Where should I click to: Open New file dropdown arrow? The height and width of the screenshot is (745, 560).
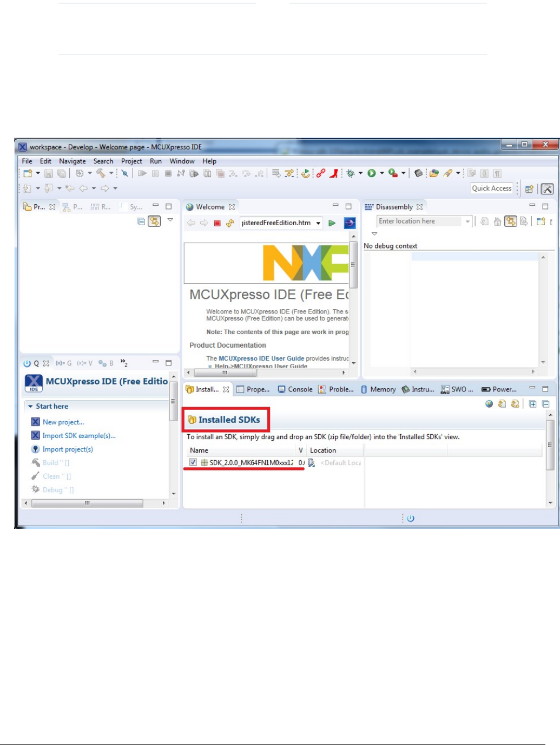(x=38, y=173)
